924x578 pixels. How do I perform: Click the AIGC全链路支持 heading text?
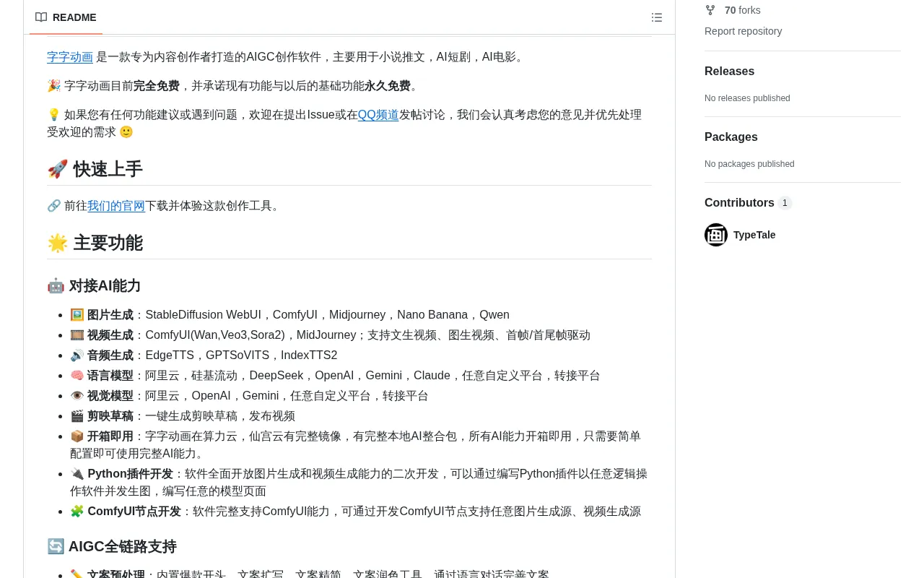pos(123,546)
